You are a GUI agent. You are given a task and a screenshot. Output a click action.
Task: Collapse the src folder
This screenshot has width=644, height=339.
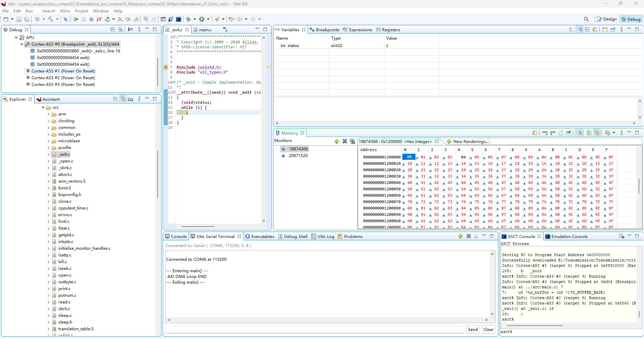click(x=43, y=107)
